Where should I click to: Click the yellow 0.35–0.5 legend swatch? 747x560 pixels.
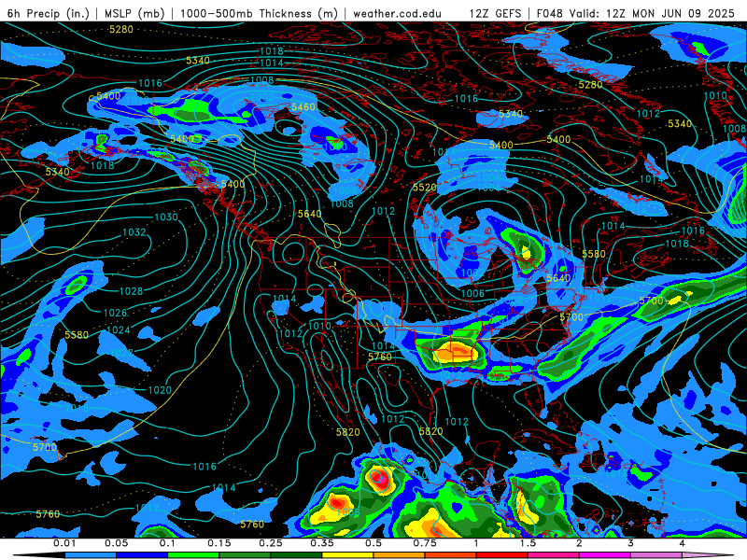pyautogui.click(x=347, y=555)
